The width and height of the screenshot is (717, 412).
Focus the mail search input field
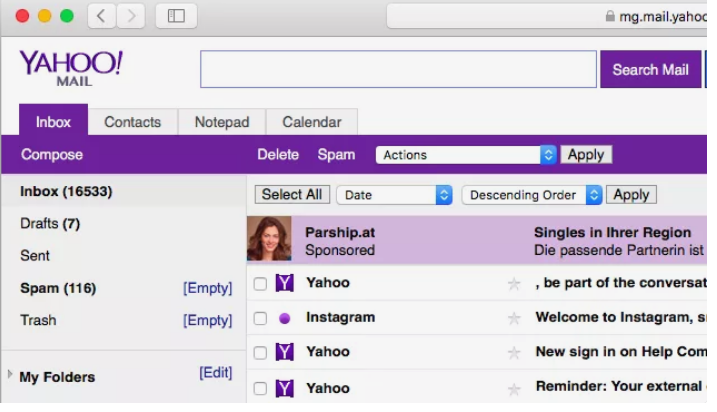[x=398, y=69]
